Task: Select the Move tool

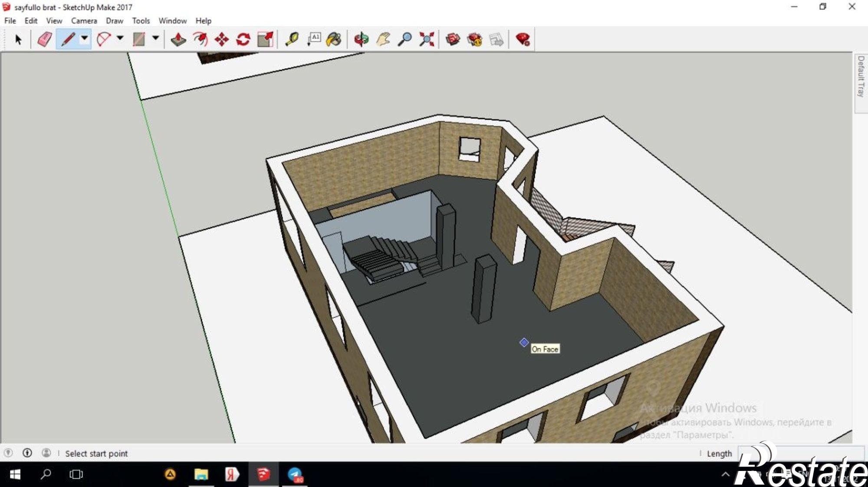Action: click(x=221, y=39)
